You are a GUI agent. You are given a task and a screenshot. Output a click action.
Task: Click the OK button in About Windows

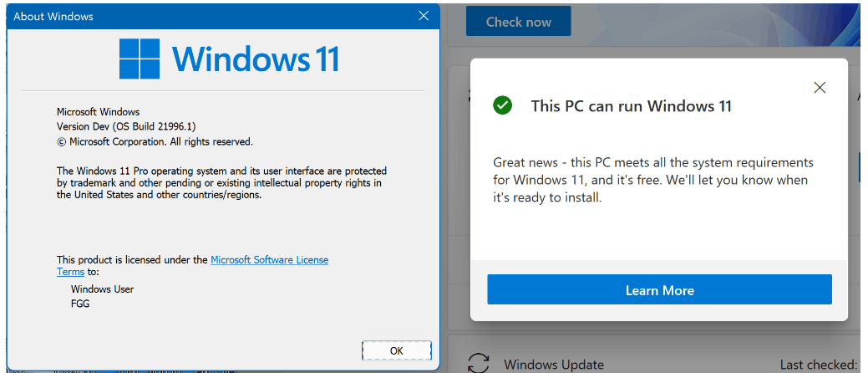(396, 350)
